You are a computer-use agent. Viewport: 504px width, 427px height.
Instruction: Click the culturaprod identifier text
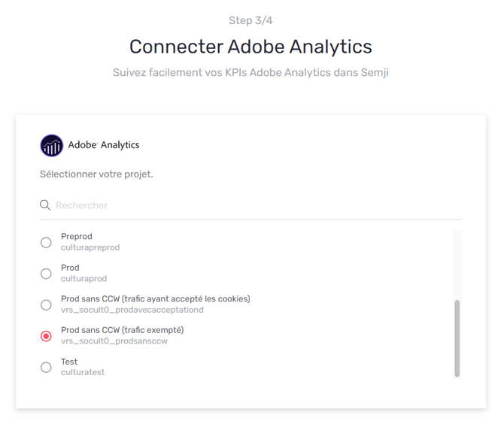pos(84,279)
